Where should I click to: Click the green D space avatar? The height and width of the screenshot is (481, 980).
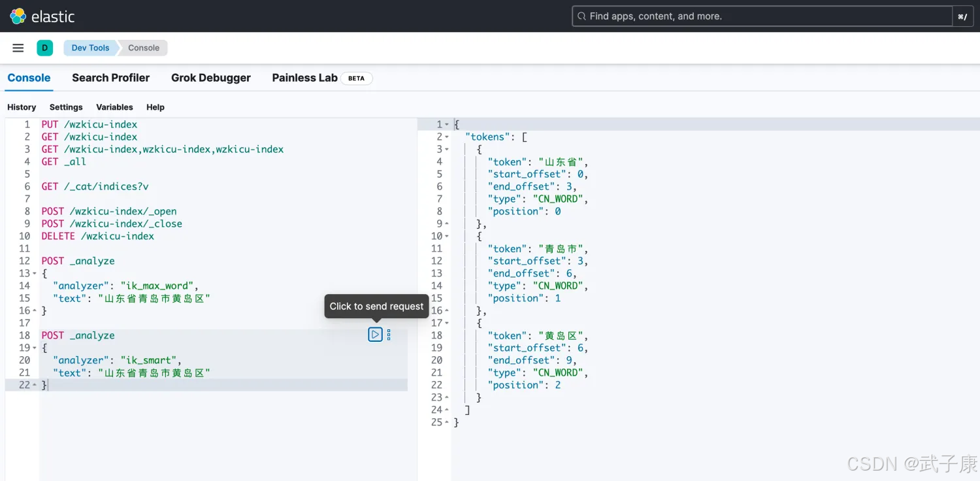click(44, 48)
